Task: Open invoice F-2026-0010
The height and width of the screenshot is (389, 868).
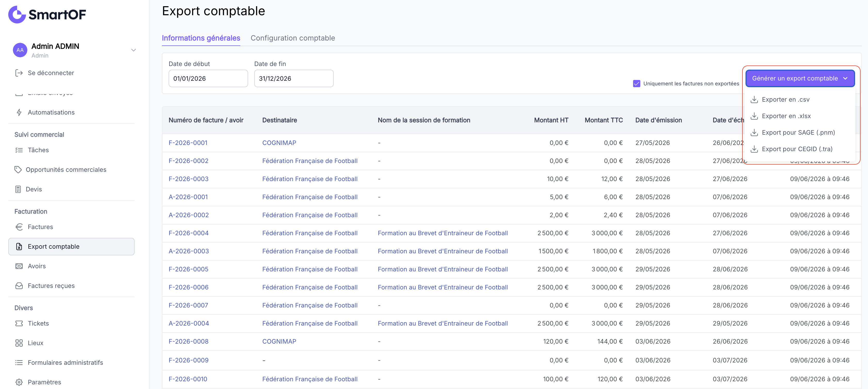Action: [188, 379]
